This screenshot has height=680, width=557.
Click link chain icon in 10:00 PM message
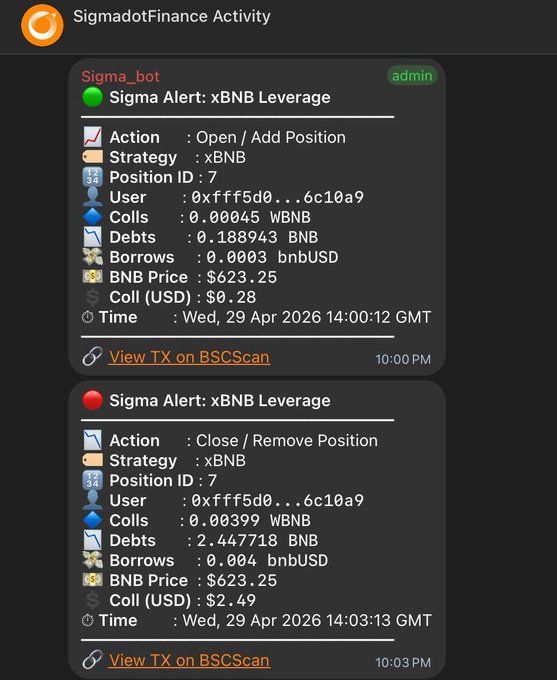tap(92, 356)
